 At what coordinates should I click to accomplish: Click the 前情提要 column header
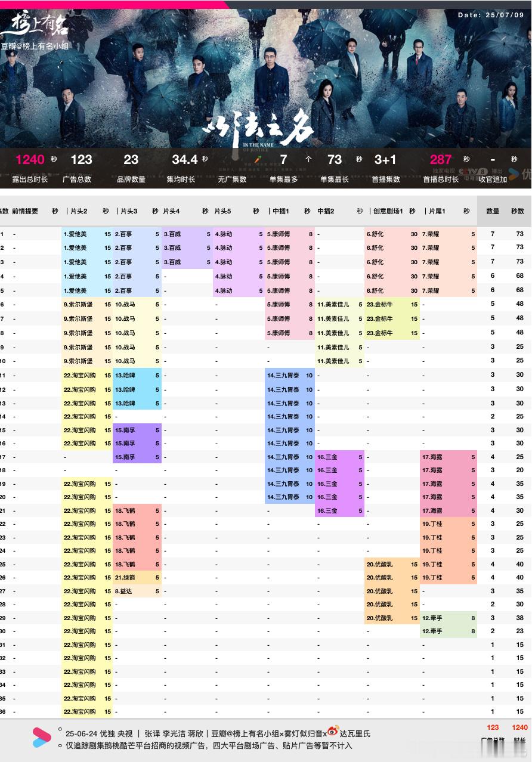25,211
